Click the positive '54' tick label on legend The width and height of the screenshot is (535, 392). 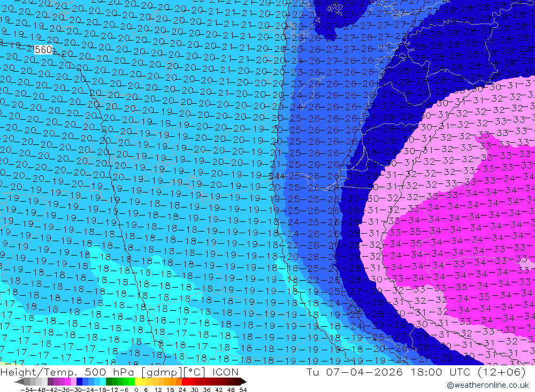(242, 390)
